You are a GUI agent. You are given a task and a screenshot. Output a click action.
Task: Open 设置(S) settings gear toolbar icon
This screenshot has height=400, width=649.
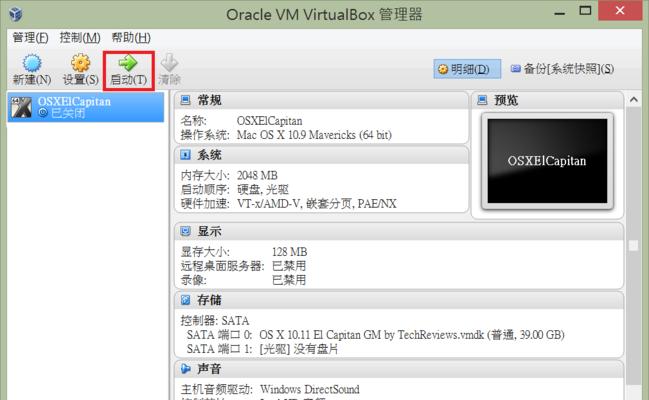click(80, 63)
